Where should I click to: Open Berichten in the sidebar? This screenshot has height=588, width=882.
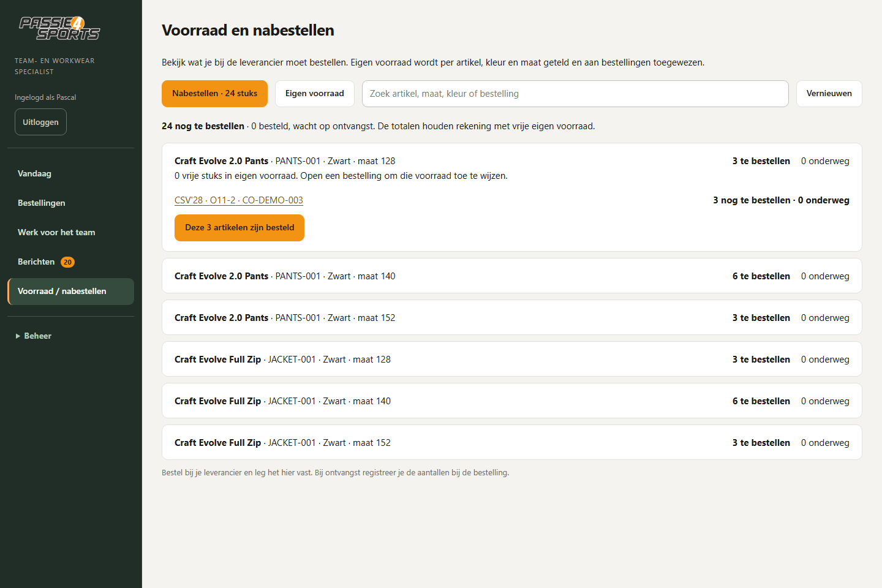click(x=70, y=262)
